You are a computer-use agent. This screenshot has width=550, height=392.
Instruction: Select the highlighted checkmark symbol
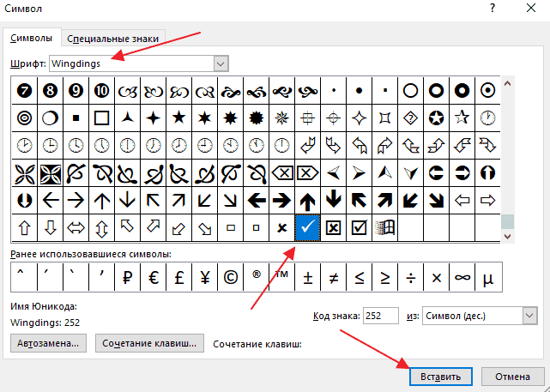[307, 227]
